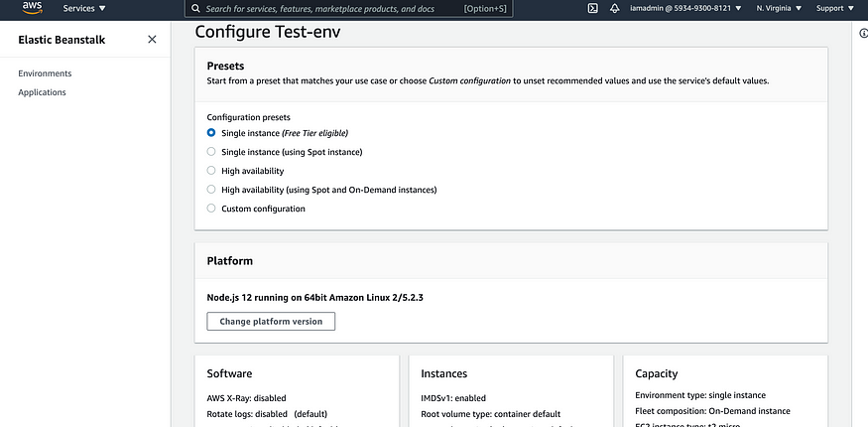Screen dimensions: 868x427
Task: Choose High availability Spot and On-Demand preset
Action: [x=211, y=190]
